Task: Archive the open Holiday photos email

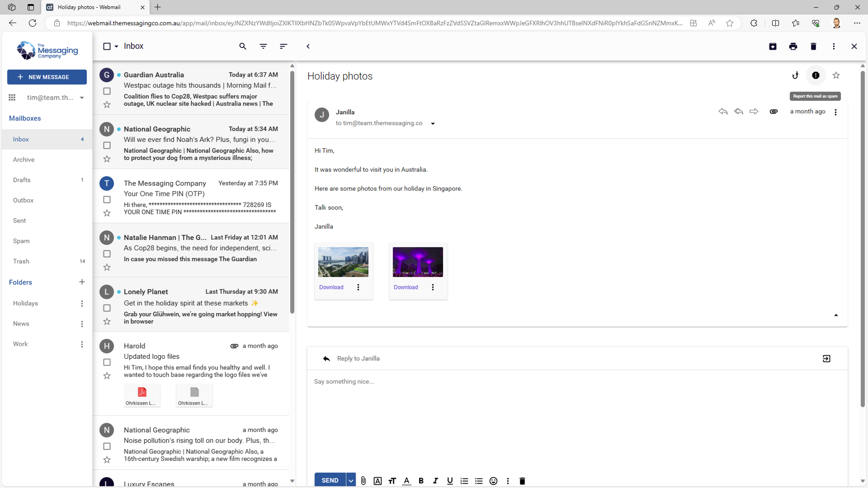Action: pos(773,47)
